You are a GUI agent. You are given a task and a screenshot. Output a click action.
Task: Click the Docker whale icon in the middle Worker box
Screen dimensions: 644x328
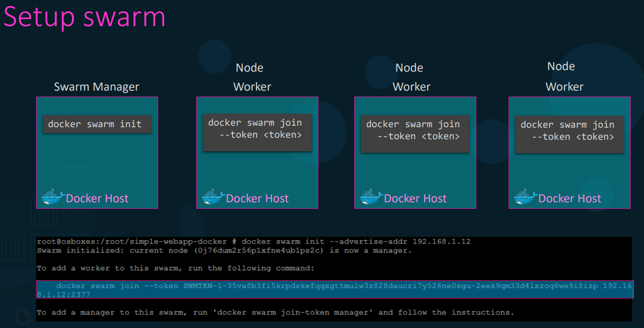point(371,197)
